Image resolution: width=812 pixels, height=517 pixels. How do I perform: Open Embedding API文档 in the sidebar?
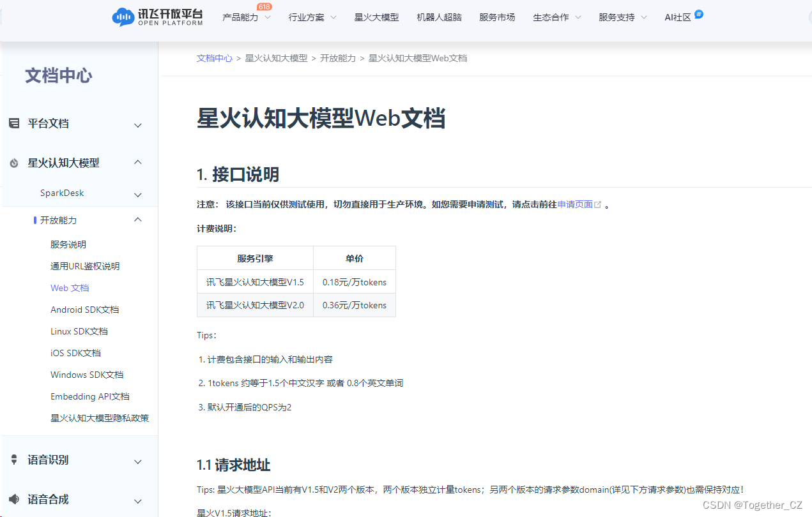click(90, 396)
